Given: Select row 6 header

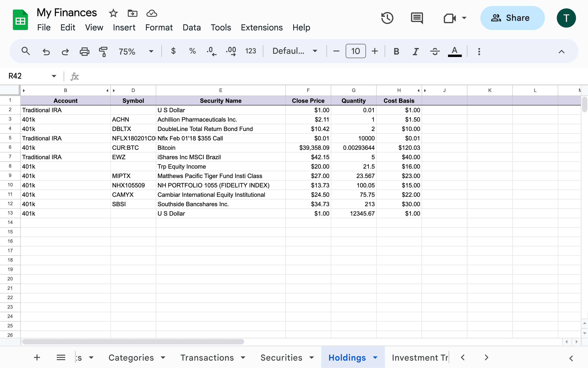Looking at the screenshot, I should point(10,147).
